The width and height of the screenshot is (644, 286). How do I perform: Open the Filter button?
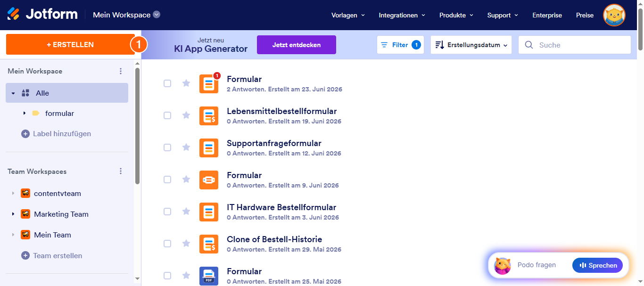[400, 45]
